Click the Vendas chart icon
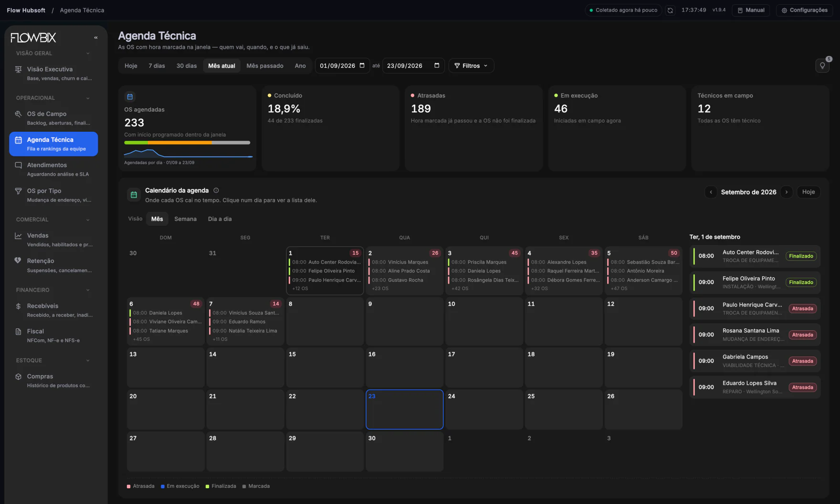Viewport: 840px width, 504px height. pos(18,236)
